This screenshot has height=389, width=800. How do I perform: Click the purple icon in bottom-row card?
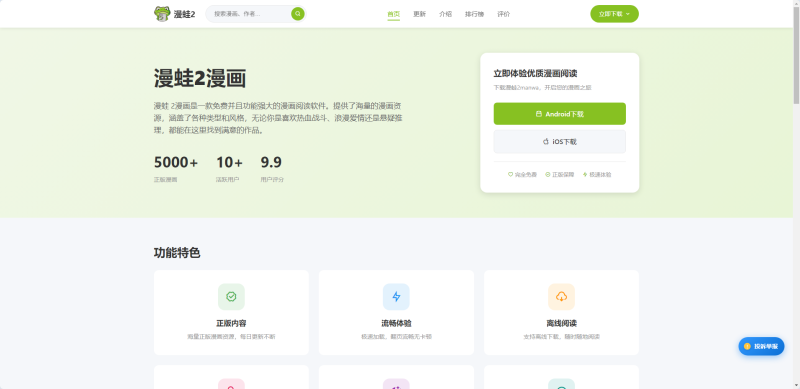(396, 384)
